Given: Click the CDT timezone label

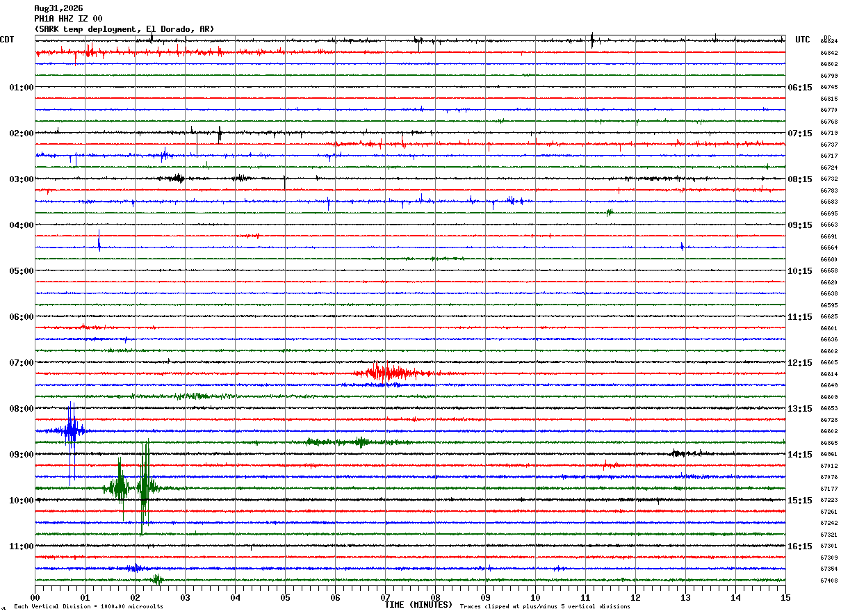Looking at the screenshot, I should coord(7,40).
